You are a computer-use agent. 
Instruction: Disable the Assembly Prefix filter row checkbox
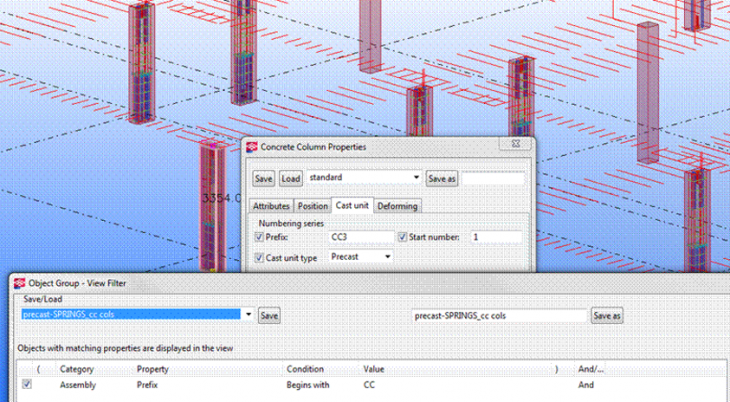point(26,384)
